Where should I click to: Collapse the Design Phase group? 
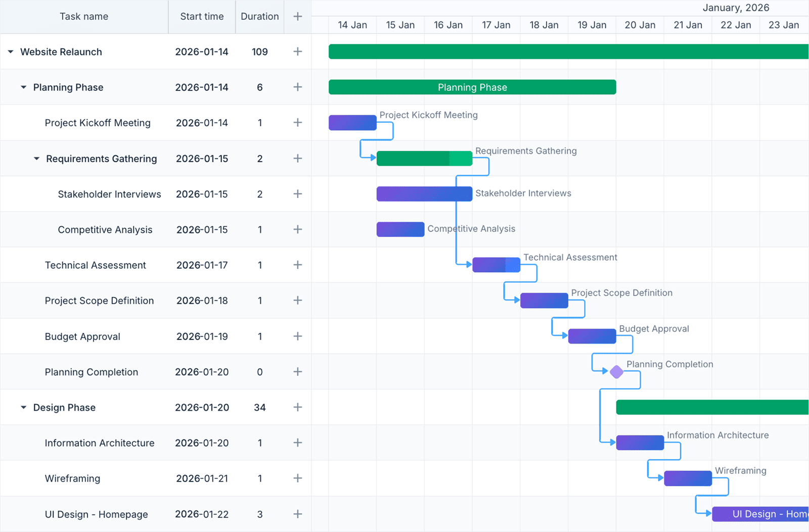click(x=23, y=407)
